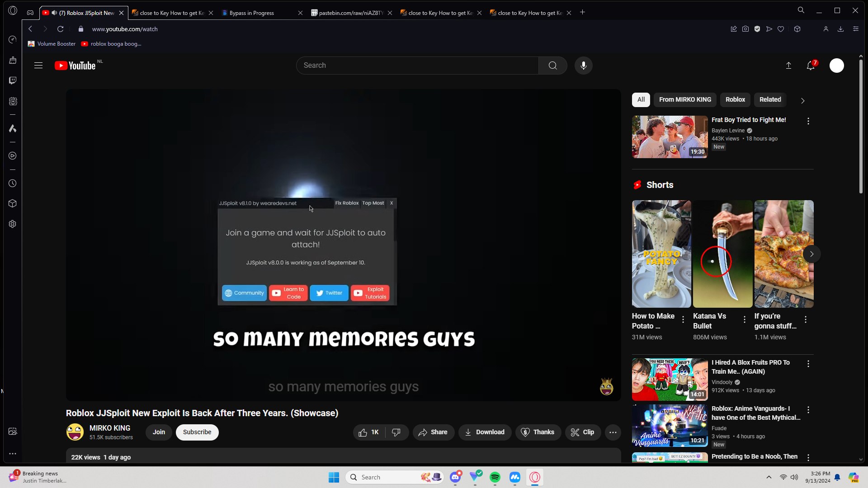Open options for Frat Boy Tried to Fight Me
The image size is (868, 488).
(x=808, y=121)
